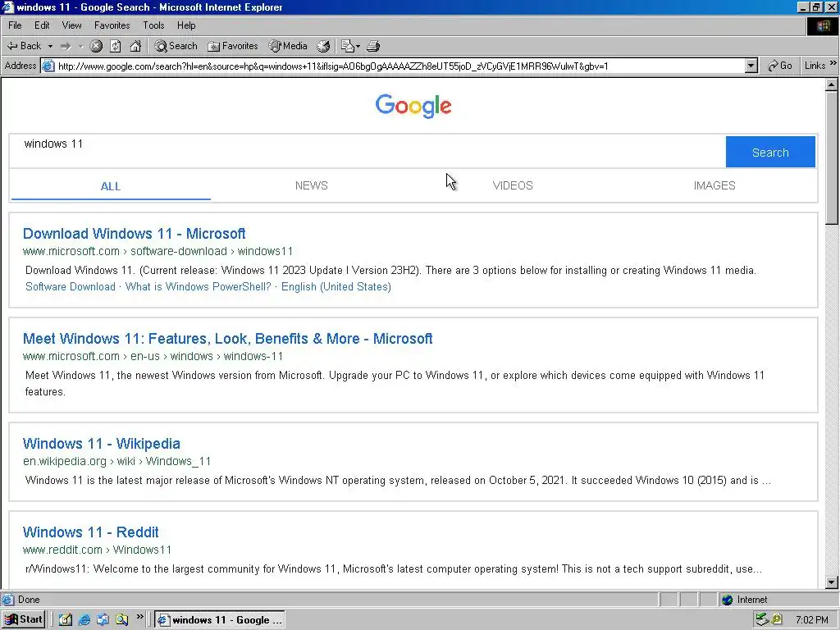Viewport: 840px width, 630px height.
Task: Open 'What is Windows PowerShell?' sitelink
Action: point(199,286)
